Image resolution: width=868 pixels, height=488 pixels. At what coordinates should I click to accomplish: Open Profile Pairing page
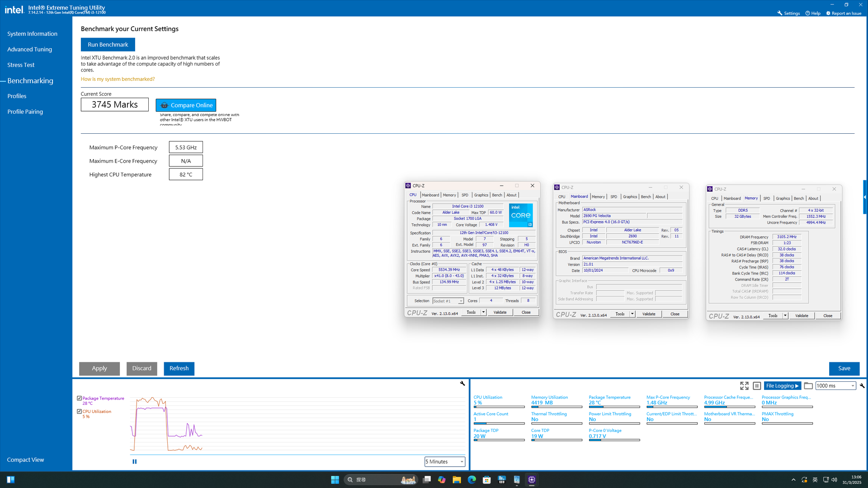[25, 112]
